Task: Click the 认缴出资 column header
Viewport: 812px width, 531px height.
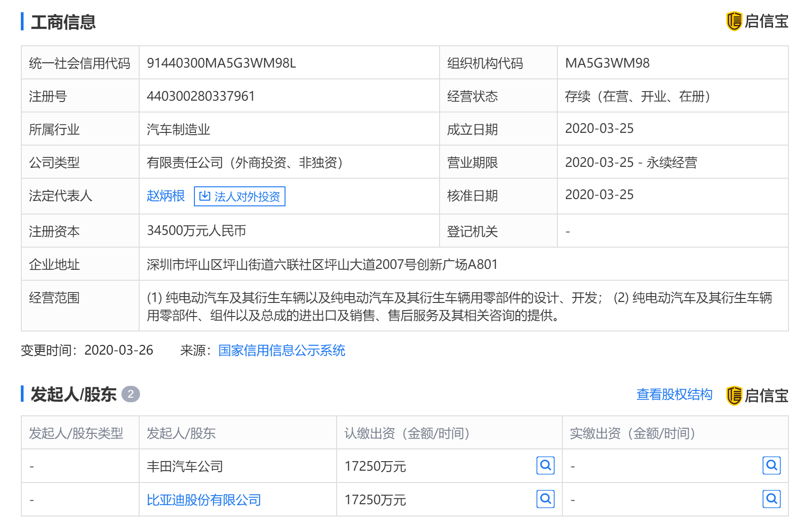Action: tap(406, 433)
